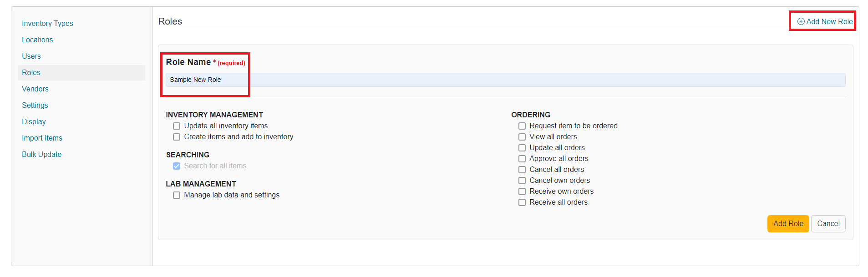The image size is (868, 277).
Task: Check Approve all orders
Action: click(522, 158)
